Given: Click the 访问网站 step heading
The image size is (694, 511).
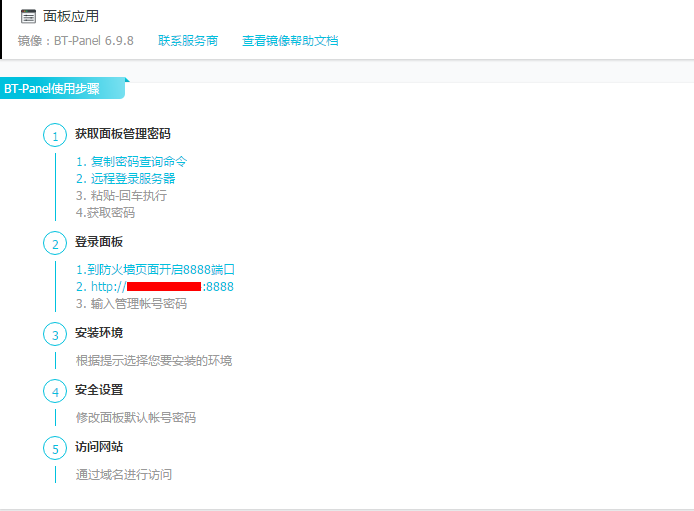Looking at the screenshot, I should click(99, 446).
